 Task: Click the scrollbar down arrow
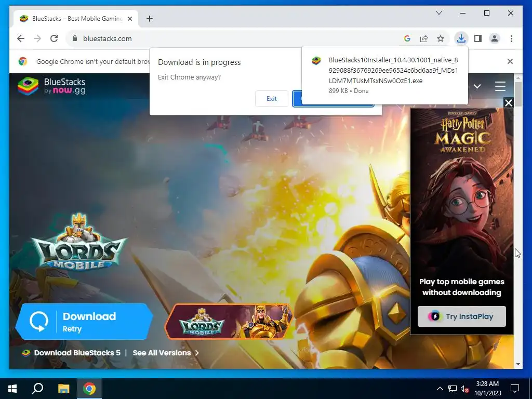pyautogui.click(x=518, y=364)
